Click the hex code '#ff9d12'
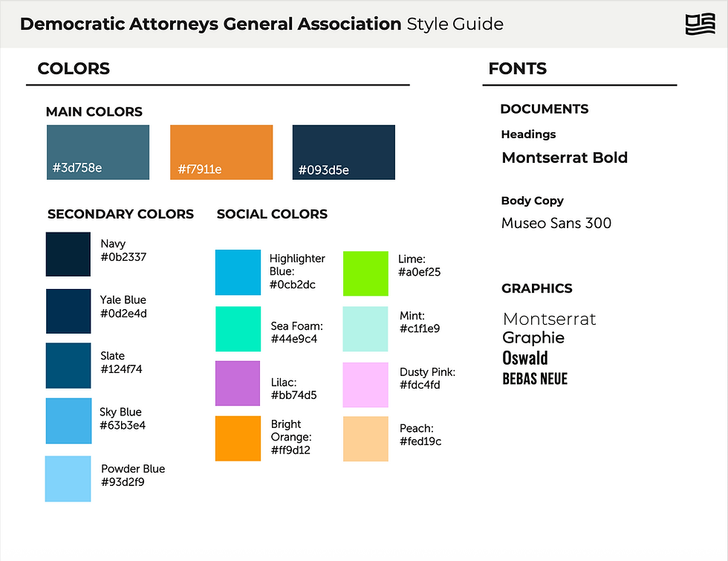Viewport: 728px width, 561px height. tap(290, 450)
